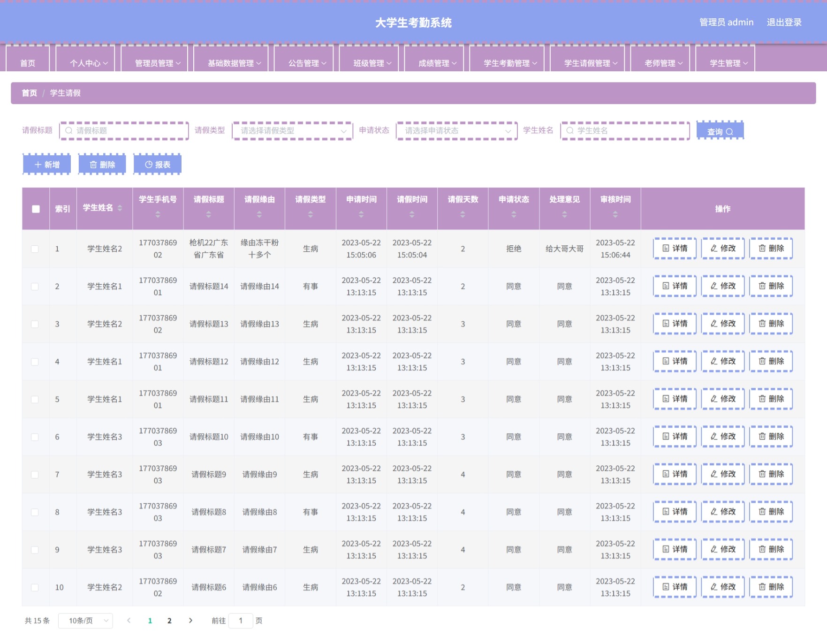Sort by 请假天数 column sort arrows

click(463, 214)
